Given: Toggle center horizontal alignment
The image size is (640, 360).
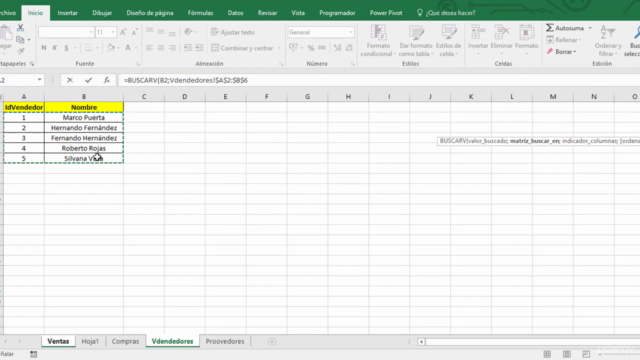Looking at the screenshot, I should pyautogui.click(x=161, y=48).
